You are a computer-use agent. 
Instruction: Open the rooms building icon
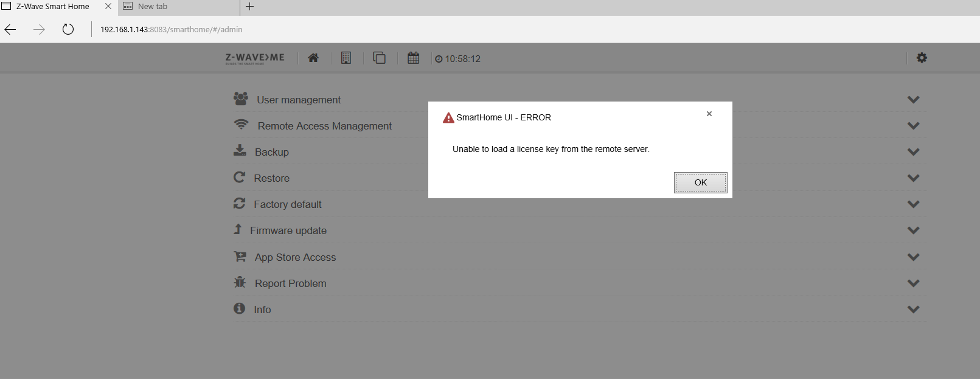[x=346, y=58]
